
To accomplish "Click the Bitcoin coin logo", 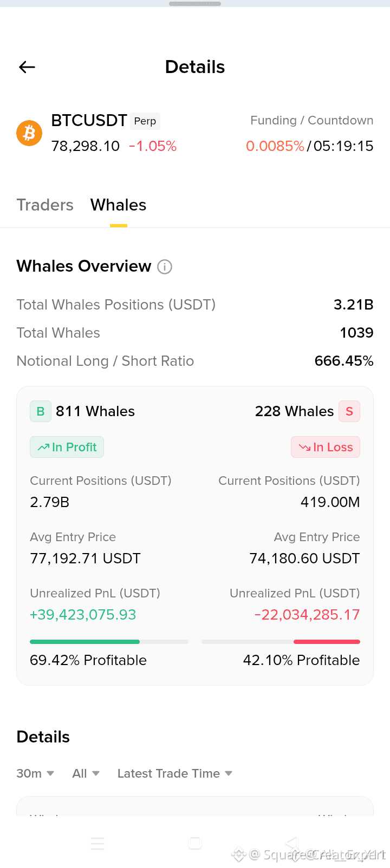I will (x=29, y=133).
